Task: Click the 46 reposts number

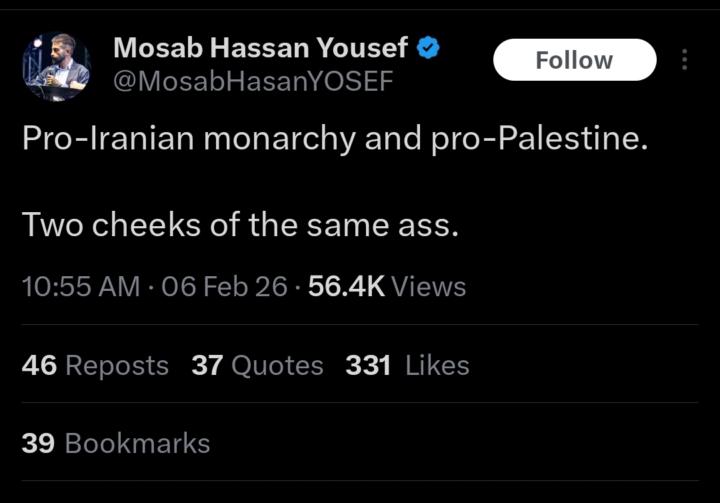Action: [39, 366]
